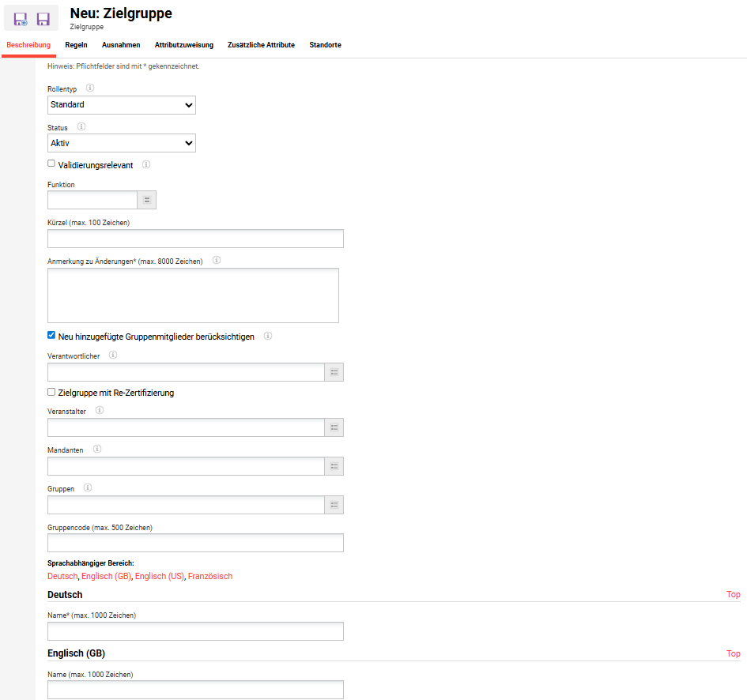This screenshot has height=700, width=747.
Task: Open the Funktion selection list icon
Action: point(147,200)
